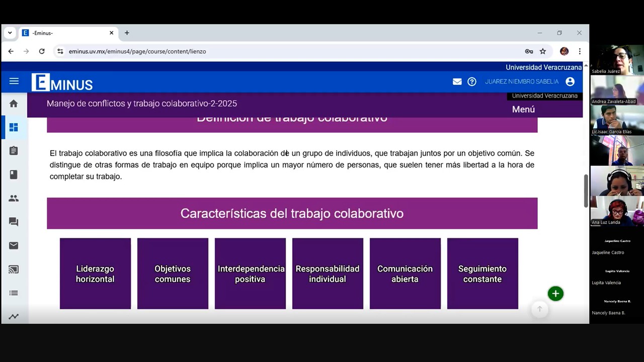The width and height of the screenshot is (644, 362).
Task: Select the Liderazgo horizontal card
Action: pyautogui.click(x=95, y=274)
